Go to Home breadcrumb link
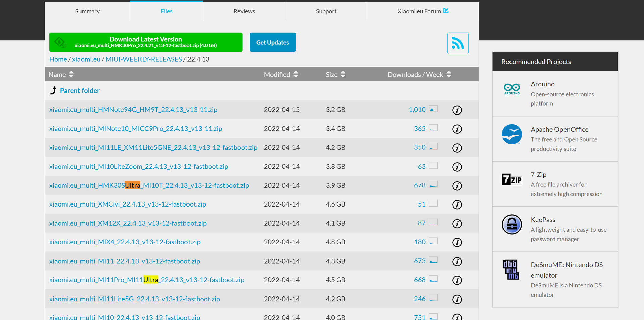This screenshot has width=644, height=320. point(58,59)
